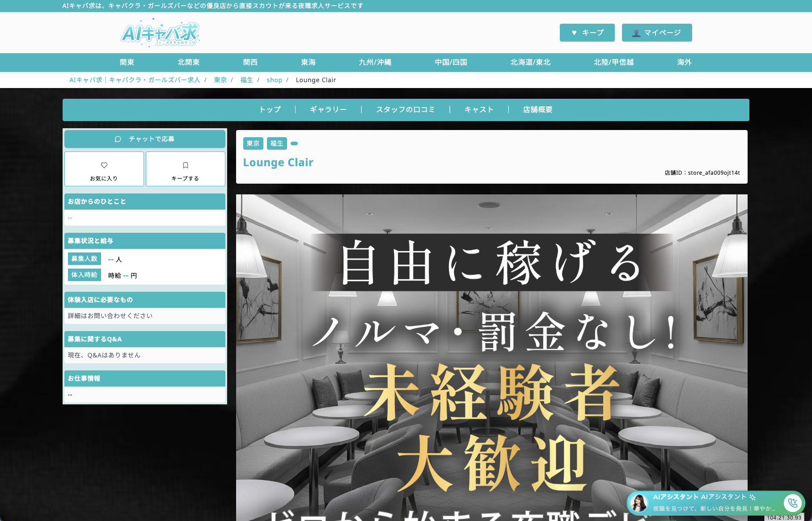
Task: Open the 北陸/甲信越 region menu
Action: [614, 63]
